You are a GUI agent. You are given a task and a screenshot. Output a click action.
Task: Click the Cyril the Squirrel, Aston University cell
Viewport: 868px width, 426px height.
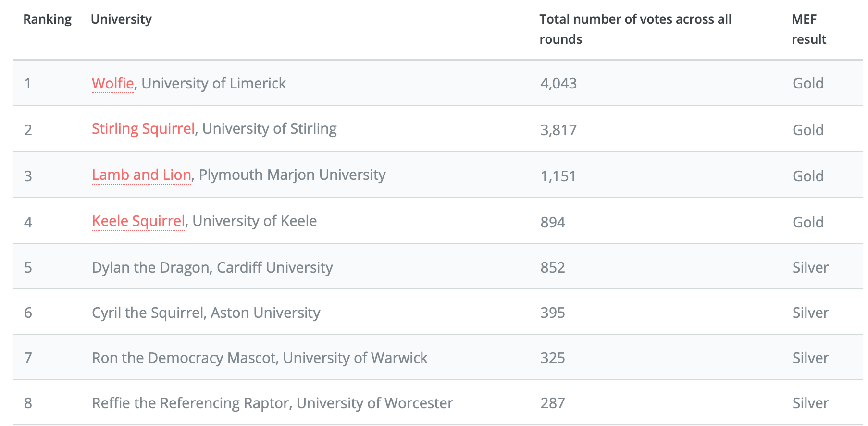[206, 313]
